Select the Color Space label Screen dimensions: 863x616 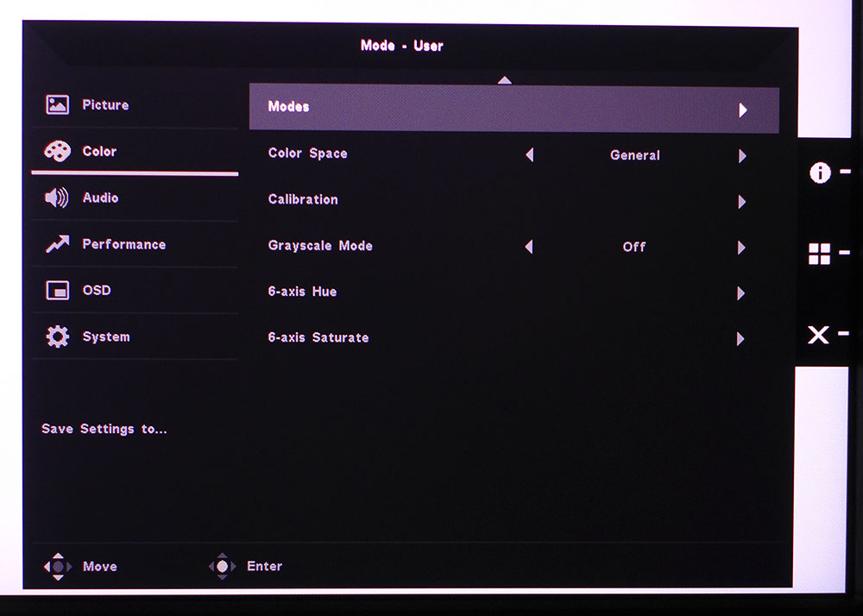click(x=308, y=154)
